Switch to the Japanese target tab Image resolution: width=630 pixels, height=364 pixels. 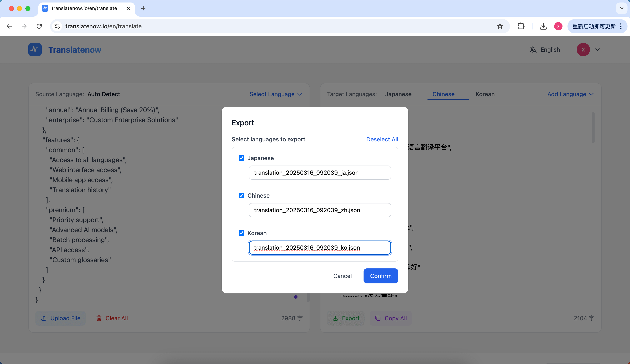click(x=398, y=94)
